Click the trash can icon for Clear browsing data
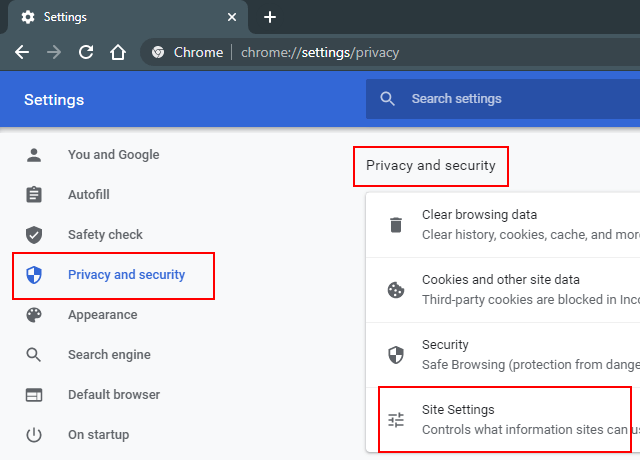 396,225
